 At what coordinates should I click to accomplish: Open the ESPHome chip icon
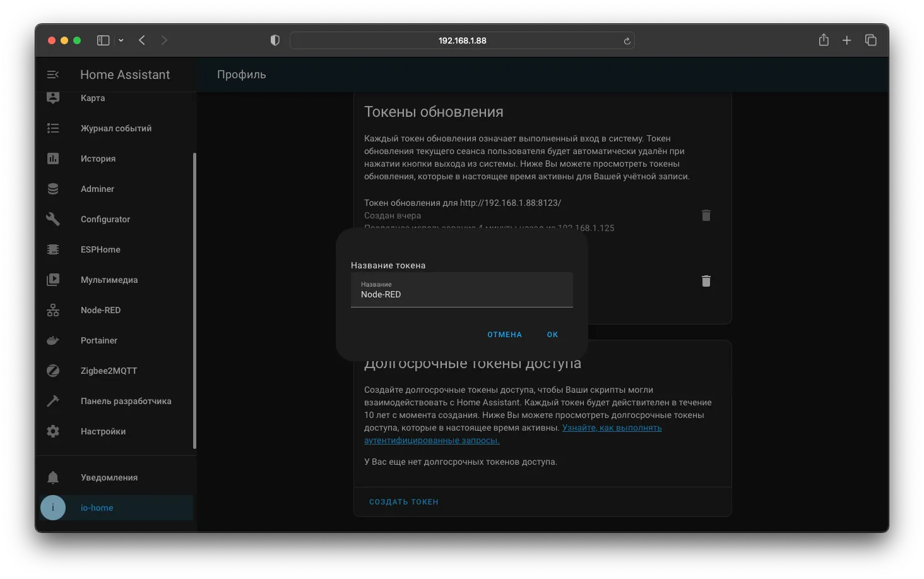tap(53, 249)
